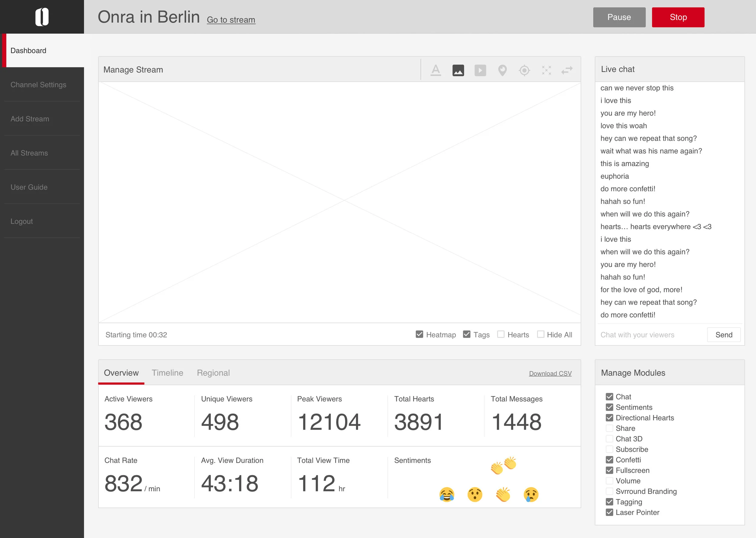Click the Starting time 00:32 label
This screenshot has height=538, width=756.
[x=136, y=335]
